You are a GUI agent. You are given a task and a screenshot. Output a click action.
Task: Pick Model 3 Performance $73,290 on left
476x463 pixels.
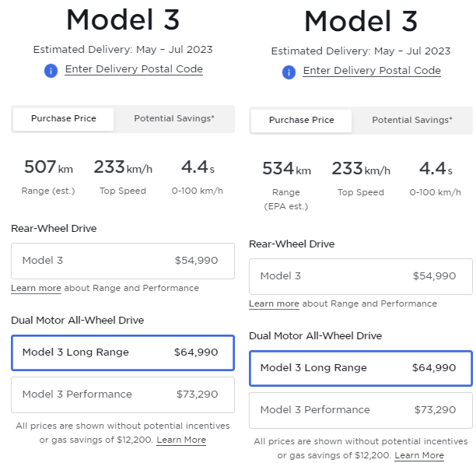point(123,395)
